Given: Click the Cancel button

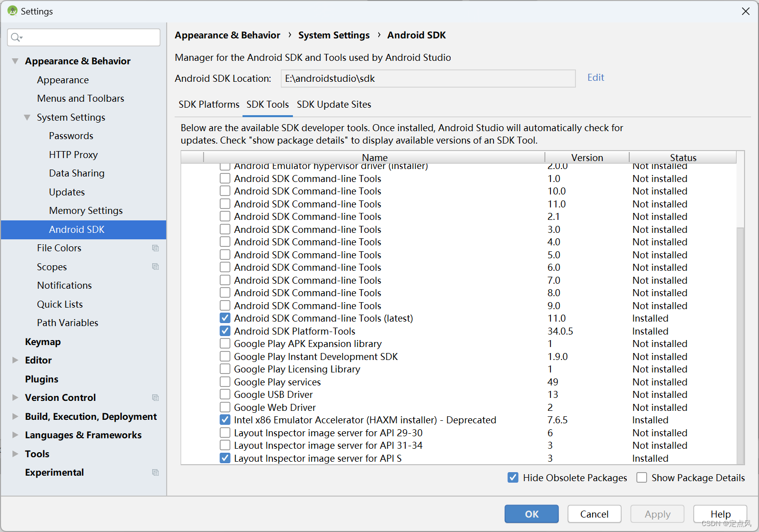Looking at the screenshot, I should point(594,514).
